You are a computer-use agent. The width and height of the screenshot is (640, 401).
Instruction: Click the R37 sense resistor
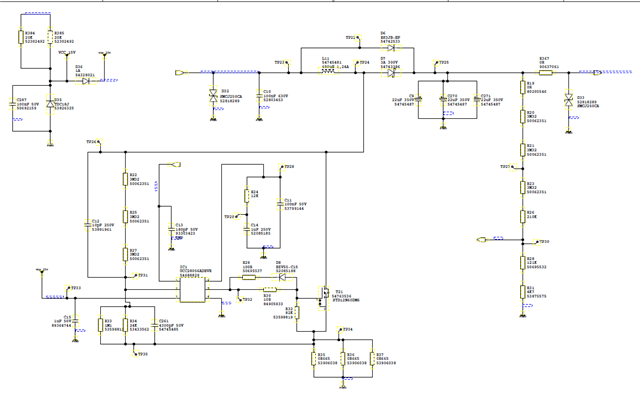tap(372, 358)
